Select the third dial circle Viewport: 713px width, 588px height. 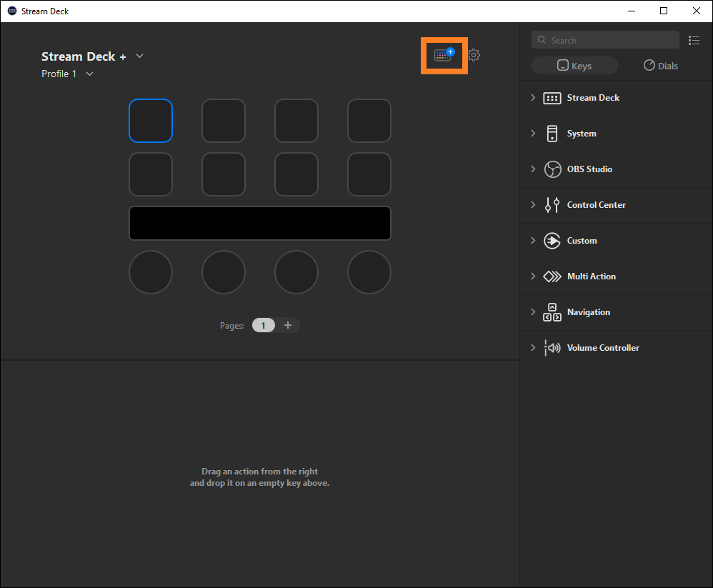tap(296, 272)
